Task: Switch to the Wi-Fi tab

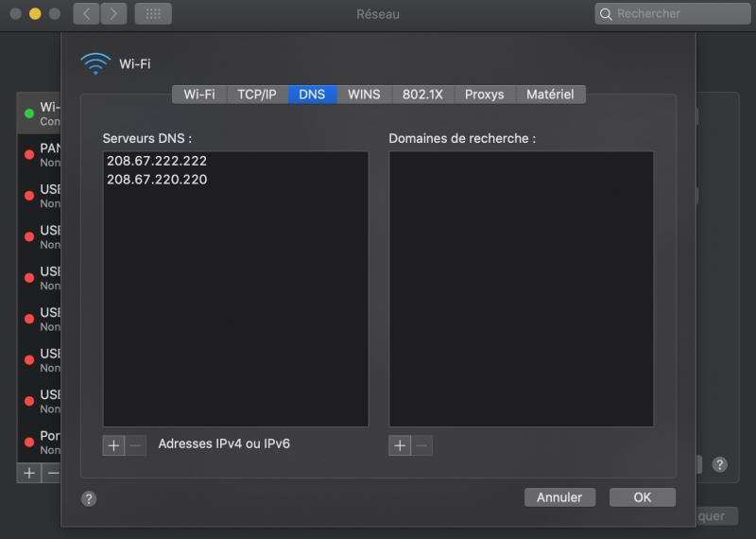Action: 198,95
